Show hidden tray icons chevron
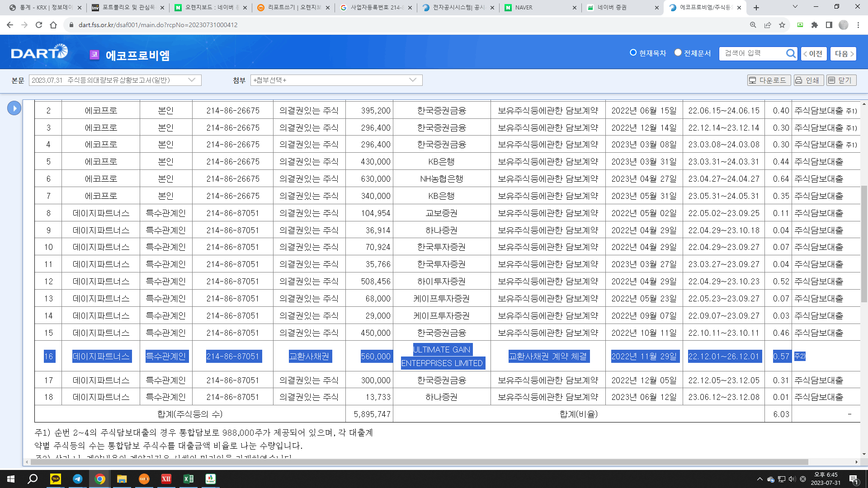 point(760,479)
